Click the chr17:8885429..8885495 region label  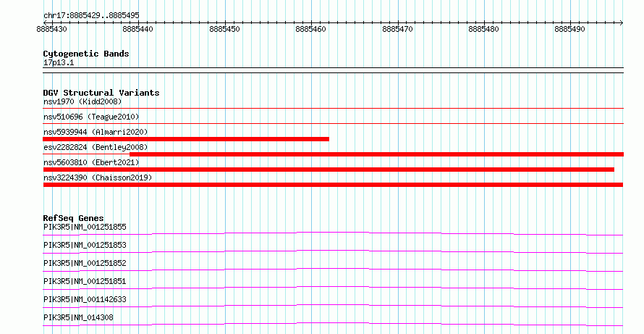tap(91, 16)
